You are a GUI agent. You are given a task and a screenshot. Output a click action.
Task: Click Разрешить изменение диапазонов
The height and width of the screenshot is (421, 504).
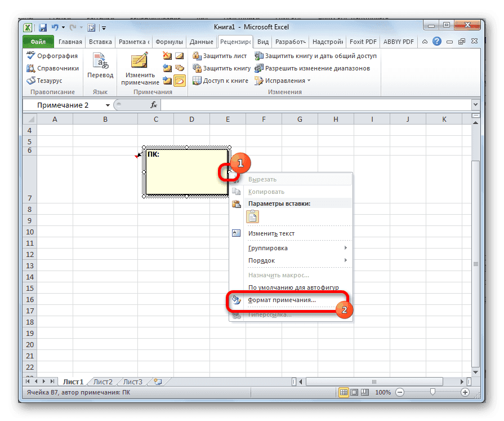click(x=316, y=68)
